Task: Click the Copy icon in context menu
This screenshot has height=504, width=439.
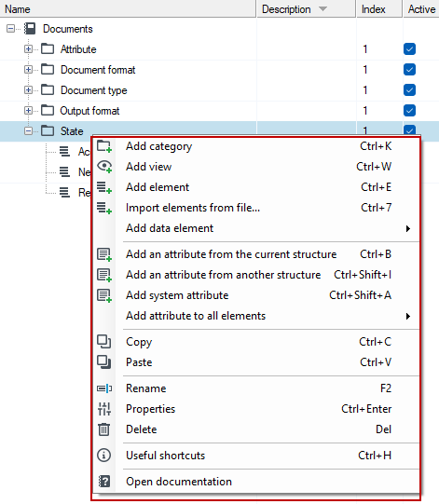Action: (103, 342)
